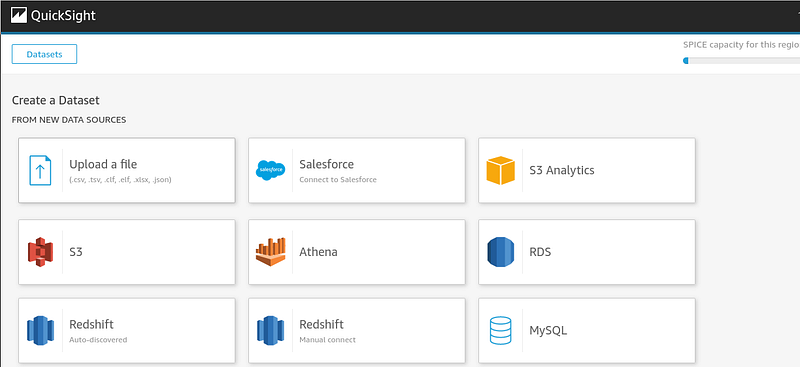Select the RDS data source label
Image resolution: width=800 pixels, height=367 pixels.
click(x=540, y=252)
